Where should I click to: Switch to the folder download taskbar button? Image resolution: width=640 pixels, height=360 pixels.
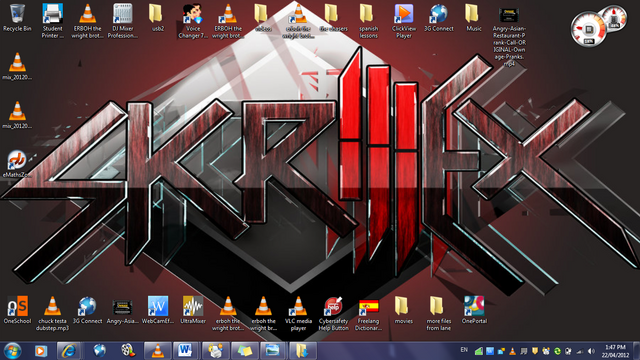[x=302, y=351]
